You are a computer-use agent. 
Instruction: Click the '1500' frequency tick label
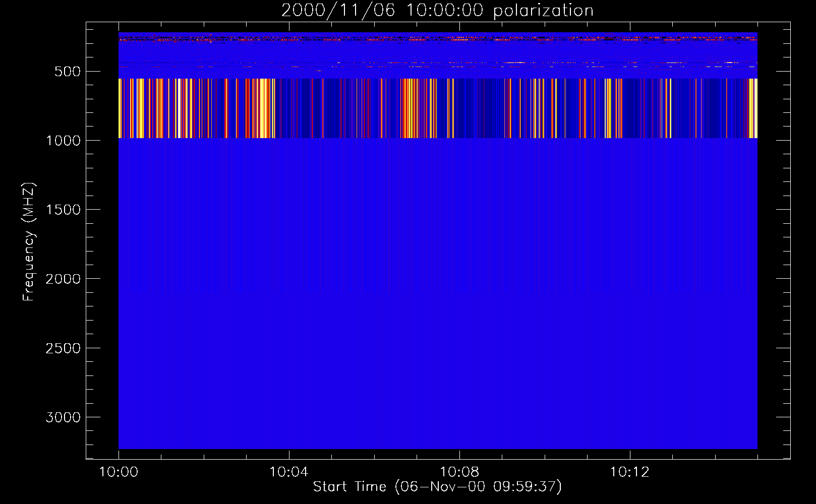64,210
